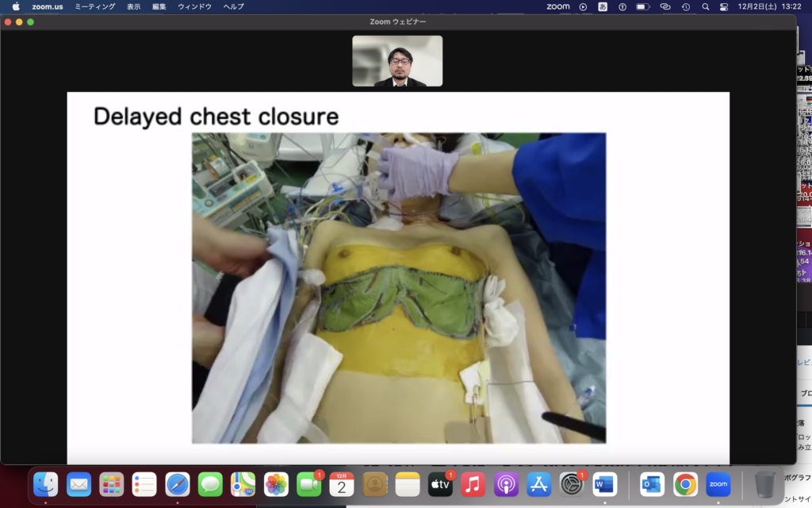
Task: Open FaceTime from the dock
Action: tap(308, 483)
